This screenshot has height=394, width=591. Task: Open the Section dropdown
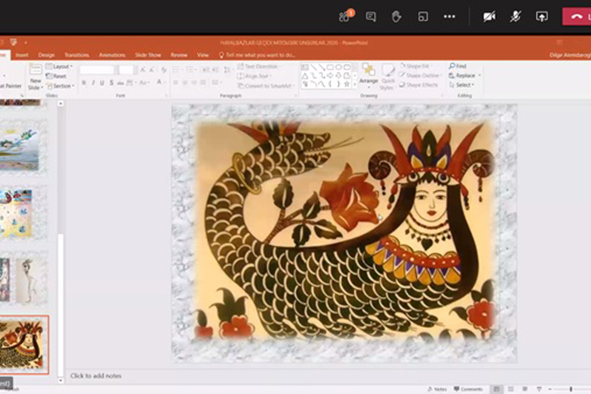tap(60, 86)
